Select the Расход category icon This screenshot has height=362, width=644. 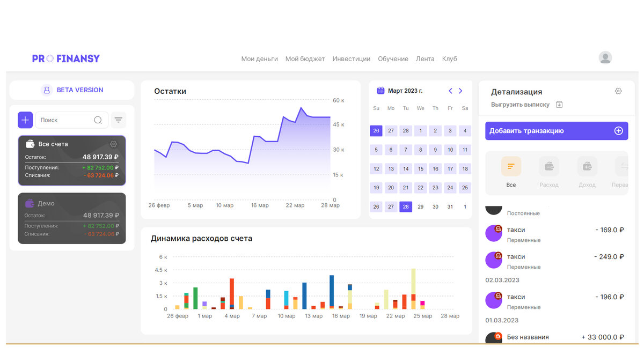click(549, 166)
